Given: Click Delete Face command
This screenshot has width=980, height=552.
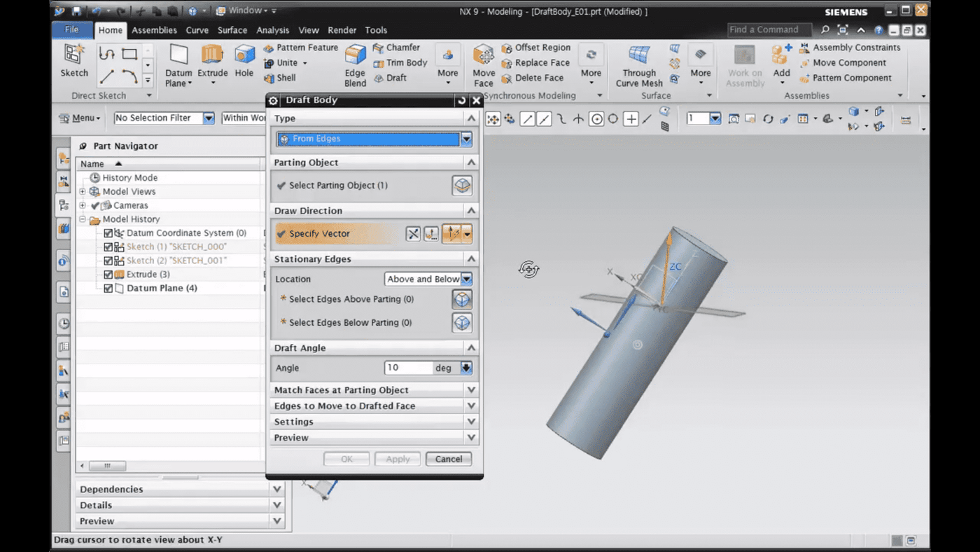Looking at the screenshot, I should tap(533, 78).
